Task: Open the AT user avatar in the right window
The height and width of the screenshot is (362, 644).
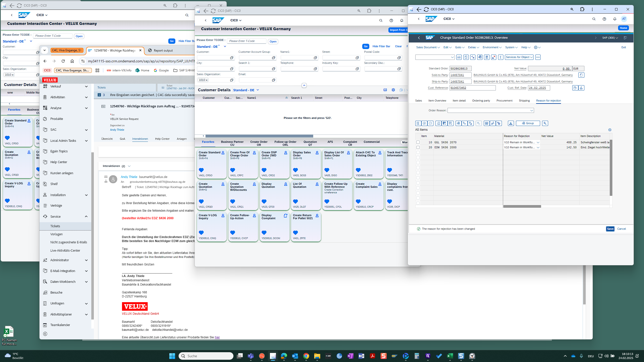Action: 624,19
